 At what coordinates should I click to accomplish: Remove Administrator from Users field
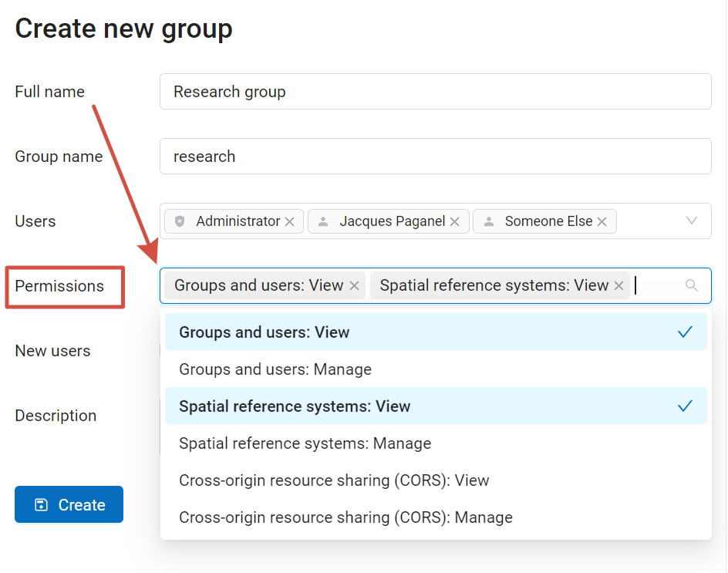[290, 221]
